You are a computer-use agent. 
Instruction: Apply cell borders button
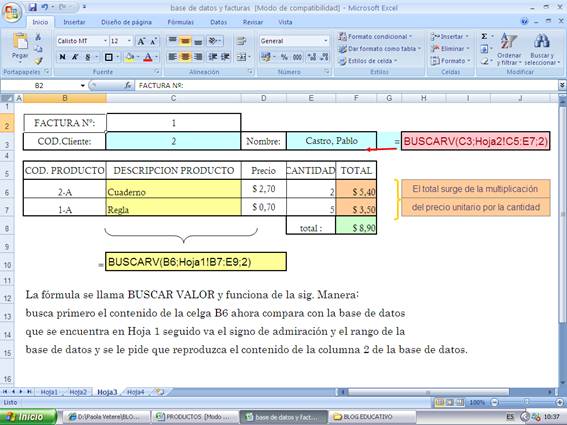(109, 57)
